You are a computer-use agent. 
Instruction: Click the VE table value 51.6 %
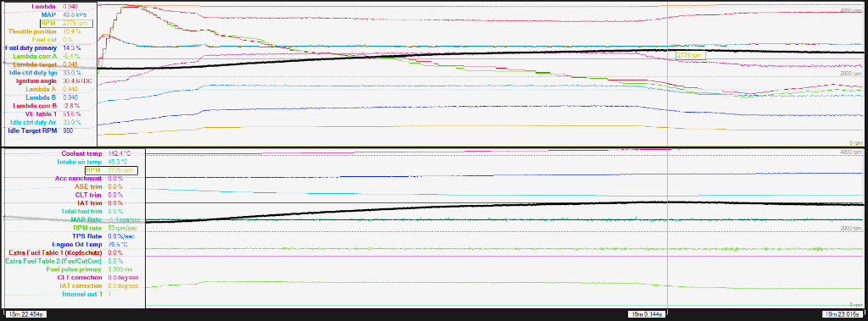[x=72, y=114]
